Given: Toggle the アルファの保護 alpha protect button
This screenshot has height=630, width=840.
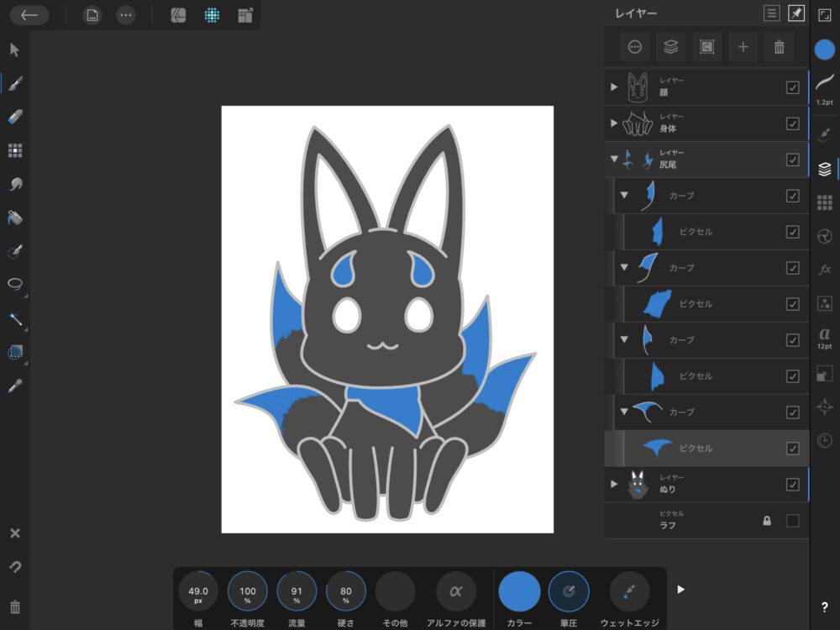Looking at the screenshot, I should click(456, 591).
